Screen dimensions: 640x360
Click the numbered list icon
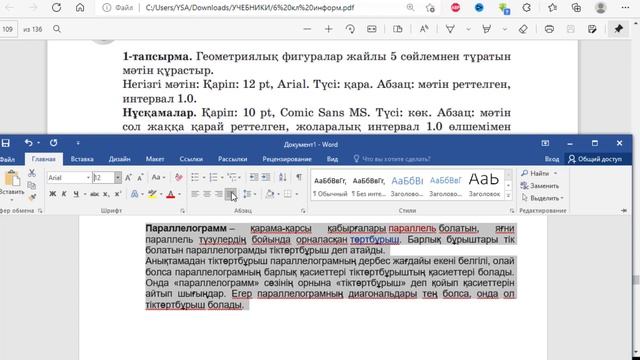(213, 177)
